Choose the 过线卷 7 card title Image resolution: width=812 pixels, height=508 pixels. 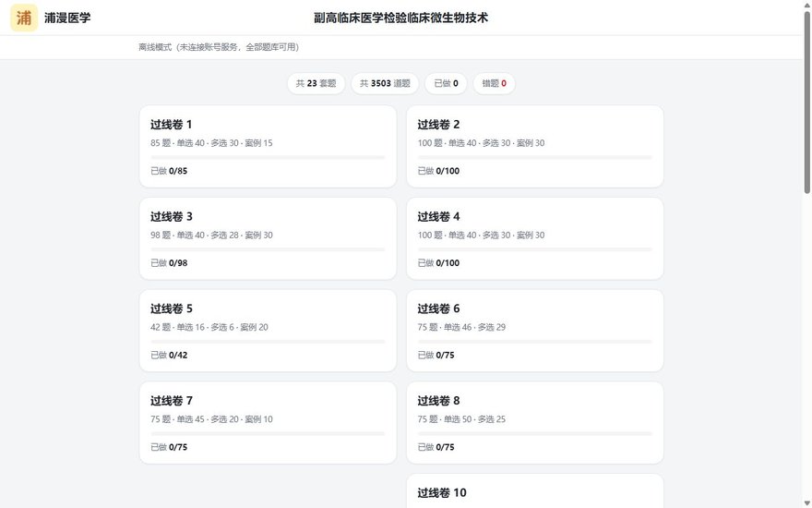pyautogui.click(x=172, y=401)
